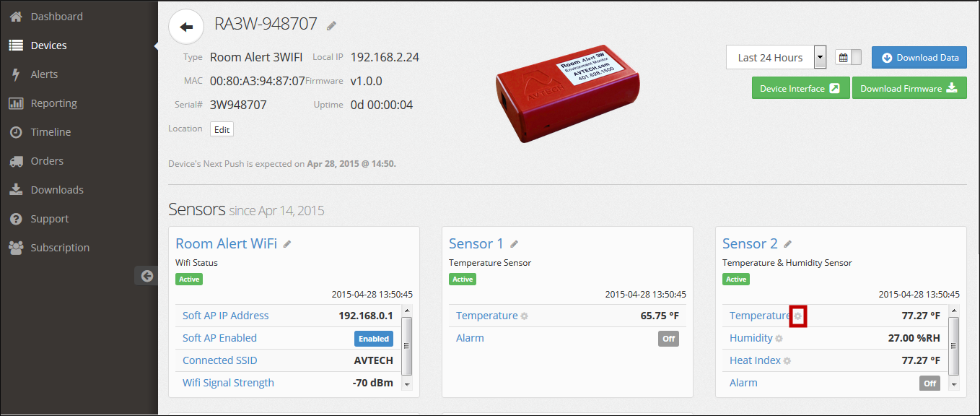This screenshot has height=416, width=980.
Task: Open the Last 24 Hours dropdown
Action: pyautogui.click(x=820, y=58)
